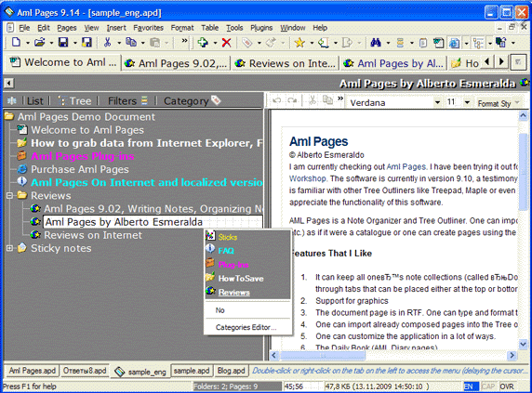Click the editor vertical scroll down arrow
The height and width of the screenshot is (393, 532).
[x=524, y=345]
